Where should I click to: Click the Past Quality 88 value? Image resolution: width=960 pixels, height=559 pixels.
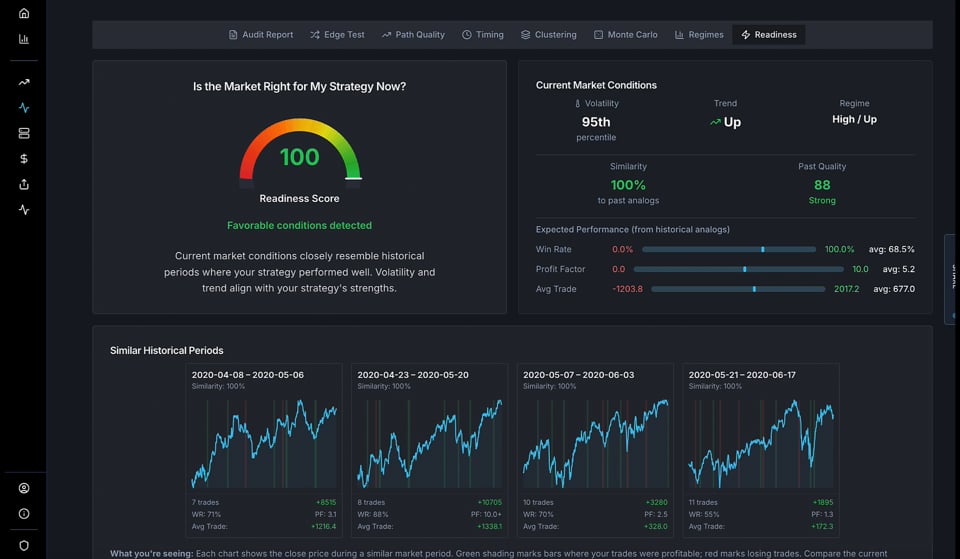coord(822,185)
